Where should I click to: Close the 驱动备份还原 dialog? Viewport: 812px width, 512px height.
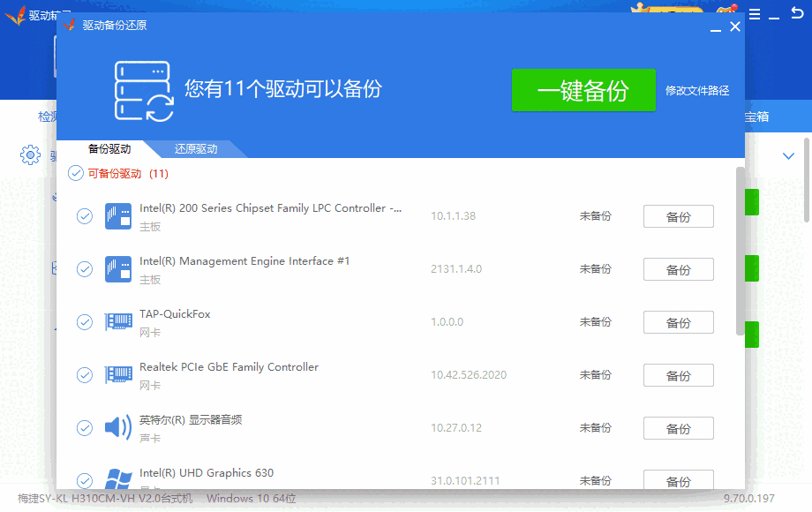(735, 26)
